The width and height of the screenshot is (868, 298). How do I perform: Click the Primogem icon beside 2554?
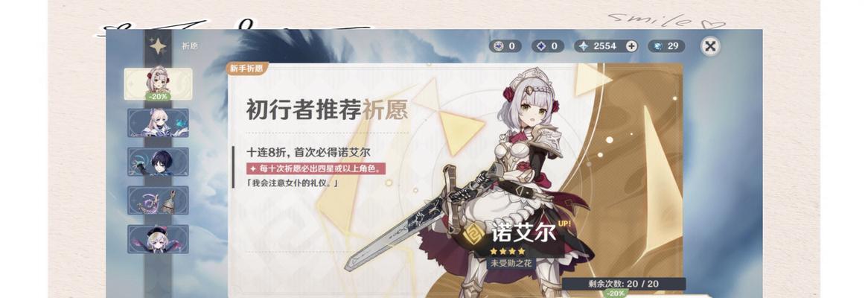point(584,46)
